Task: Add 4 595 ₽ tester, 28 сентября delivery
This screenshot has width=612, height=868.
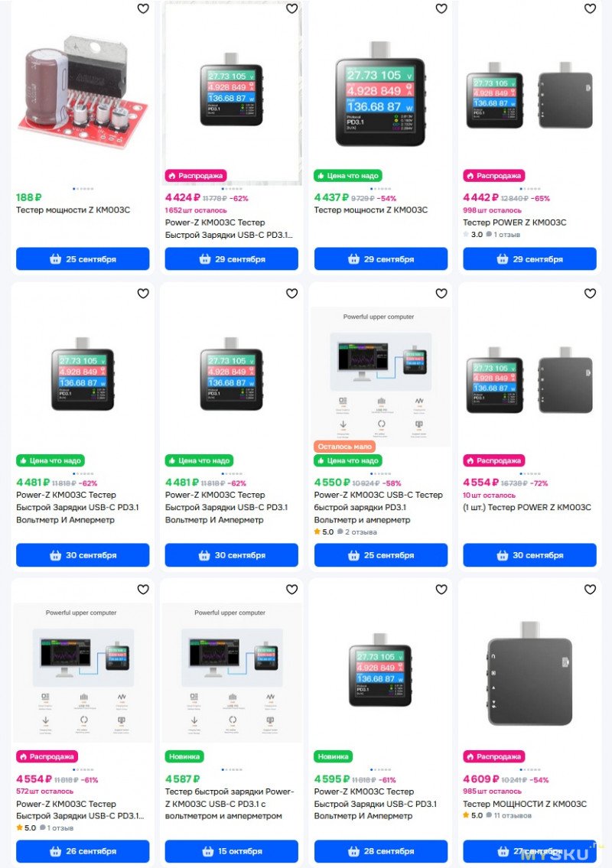Action: pos(380,851)
